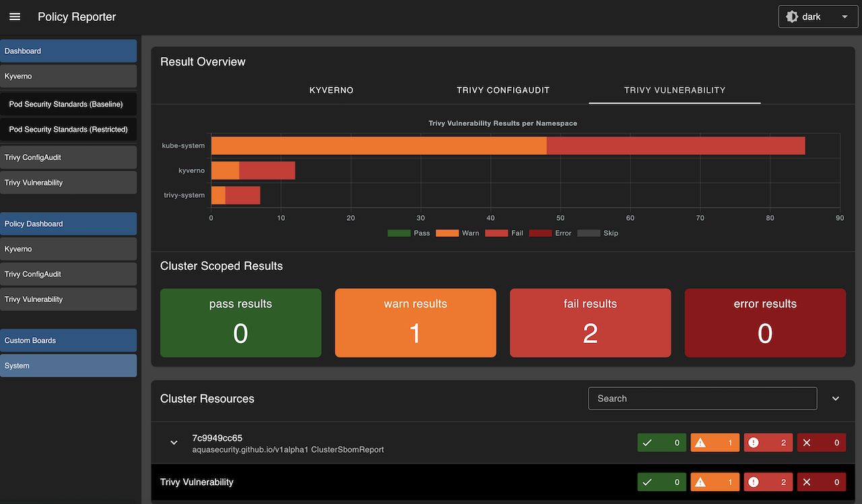Toggle the Fail legend swatch
862x504 pixels.
click(x=496, y=233)
